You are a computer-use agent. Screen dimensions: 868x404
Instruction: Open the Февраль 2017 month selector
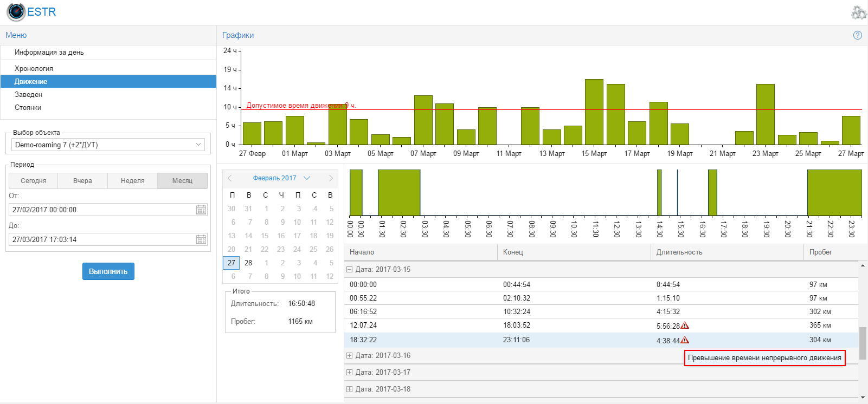281,178
